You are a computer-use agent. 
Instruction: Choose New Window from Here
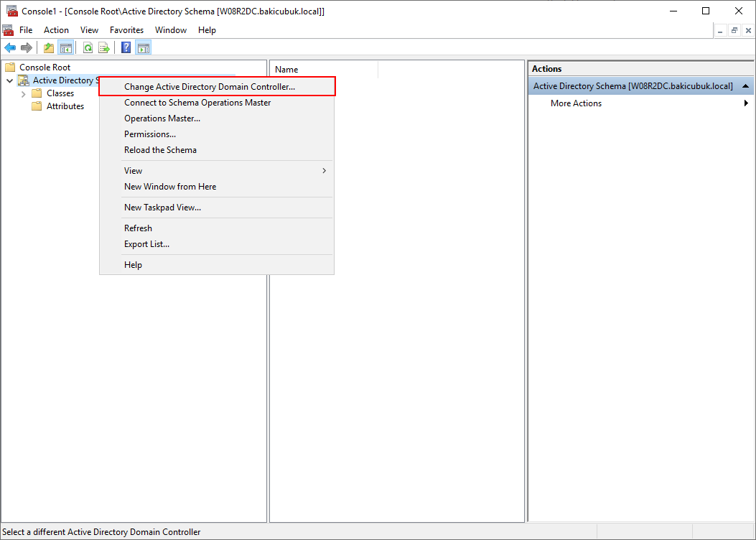click(x=217, y=187)
